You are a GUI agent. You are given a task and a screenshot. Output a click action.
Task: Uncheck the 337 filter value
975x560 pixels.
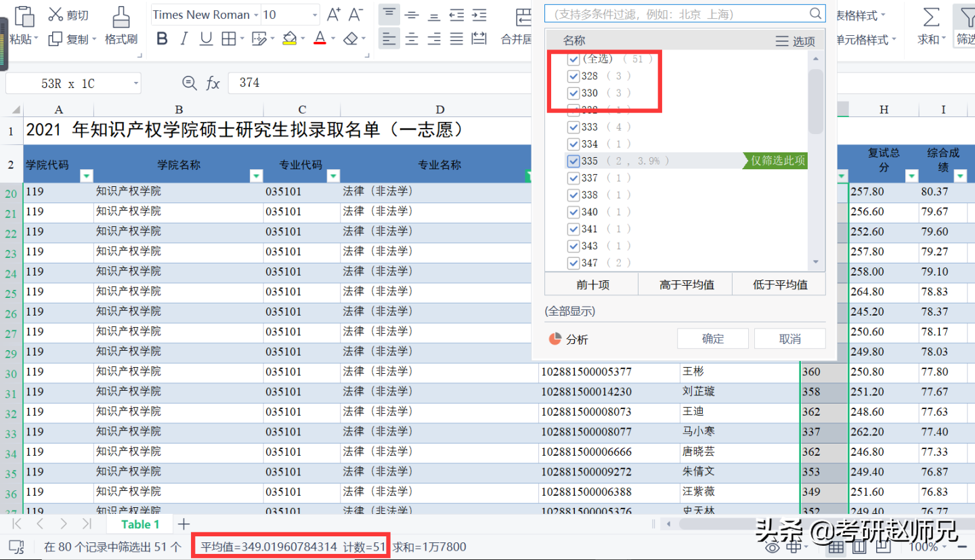573,177
